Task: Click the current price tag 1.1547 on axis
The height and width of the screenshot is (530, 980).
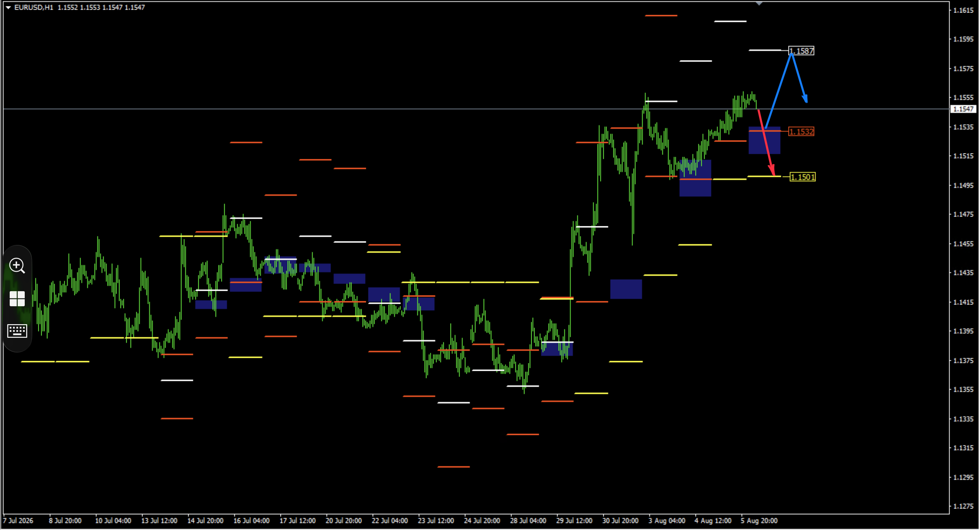Action: click(963, 109)
